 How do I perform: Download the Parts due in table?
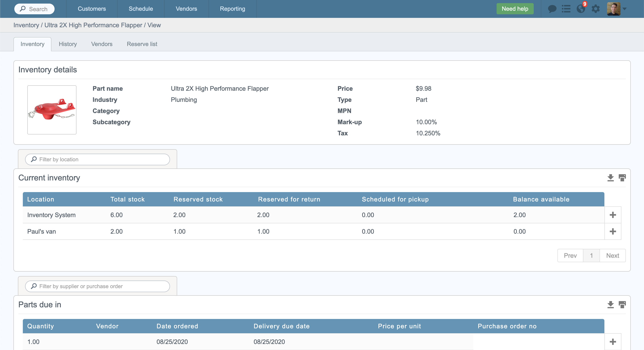(x=610, y=305)
